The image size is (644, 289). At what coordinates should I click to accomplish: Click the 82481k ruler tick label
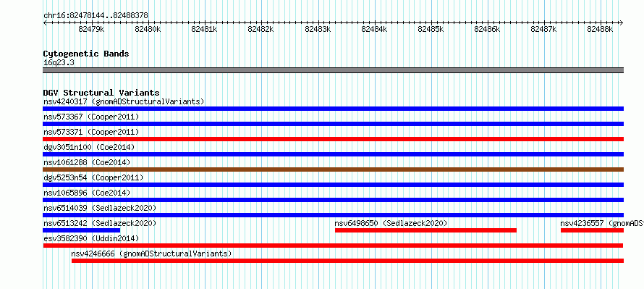point(204,29)
